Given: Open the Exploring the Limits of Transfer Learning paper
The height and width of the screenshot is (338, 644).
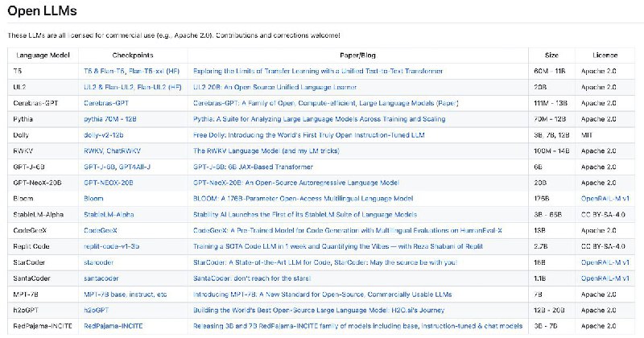Looking at the screenshot, I should coord(318,71).
